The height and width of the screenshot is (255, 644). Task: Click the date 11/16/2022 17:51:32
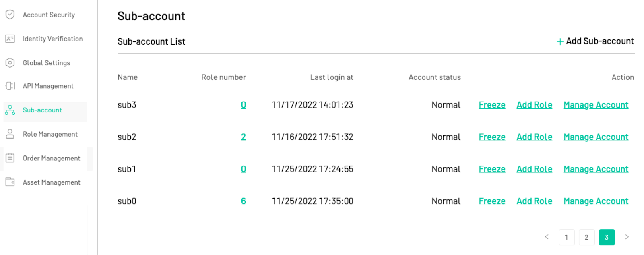pos(312,137)
